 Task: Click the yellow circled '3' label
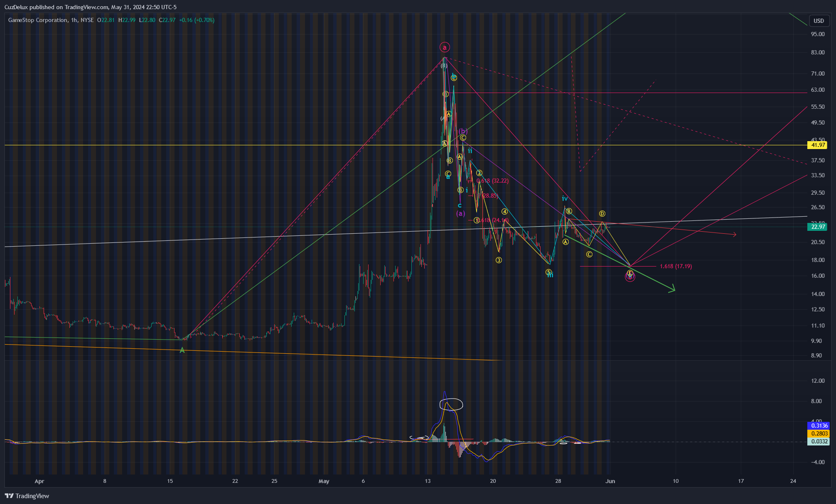(x=499, y=260)
